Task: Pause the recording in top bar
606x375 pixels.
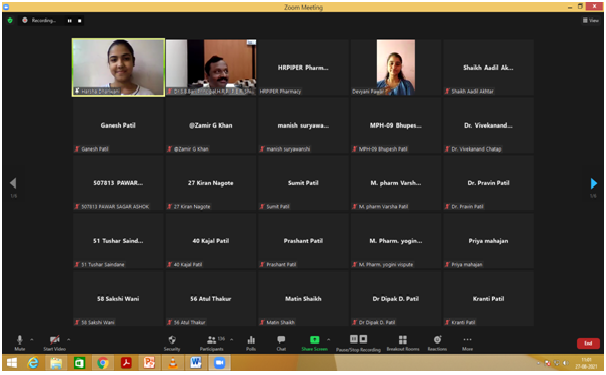Action: [x=70, y=21]
